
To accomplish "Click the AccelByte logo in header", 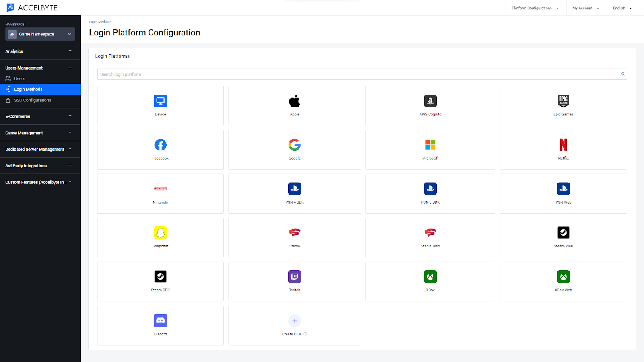I will [32, 8].
